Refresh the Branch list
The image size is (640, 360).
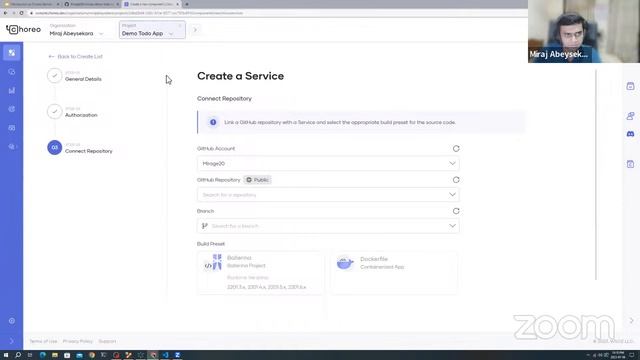456,211
